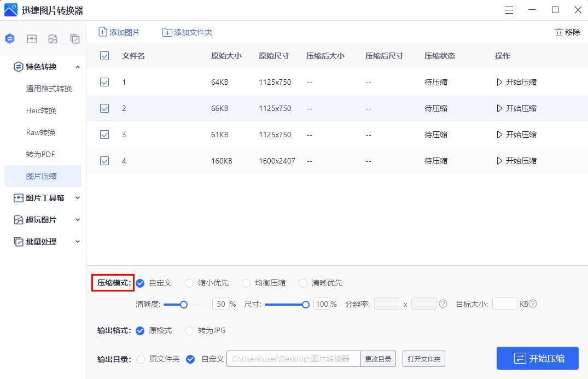Expand the 图片工具箱 sidebar menu
This screenshot has height=379, width=588.
click(78, 198)
